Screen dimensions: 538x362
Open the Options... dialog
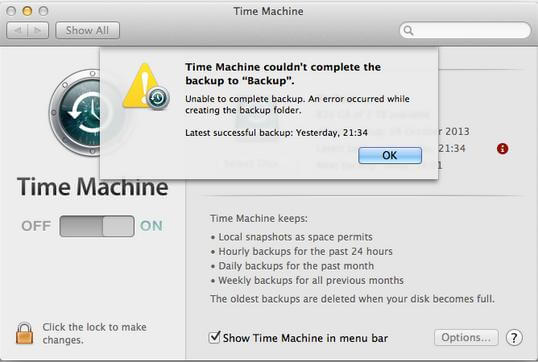(466, 337)
